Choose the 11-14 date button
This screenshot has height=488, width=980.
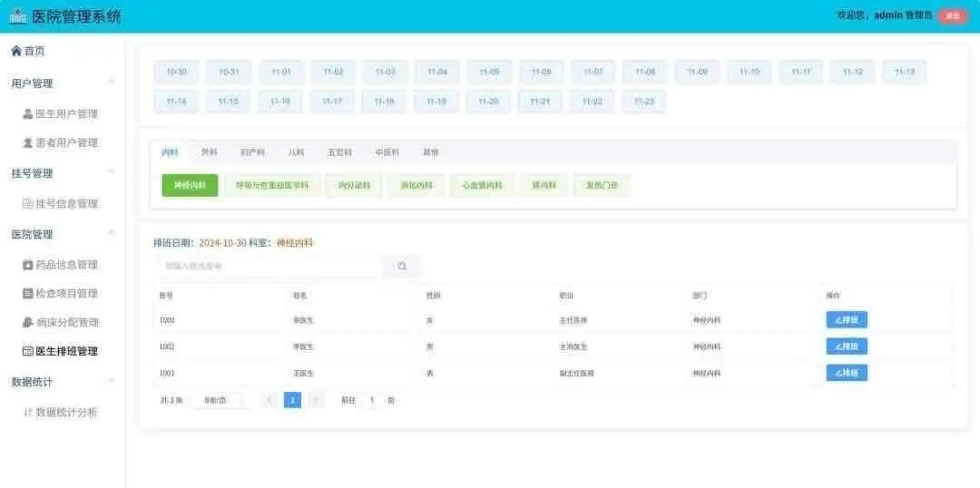(176, 102)
